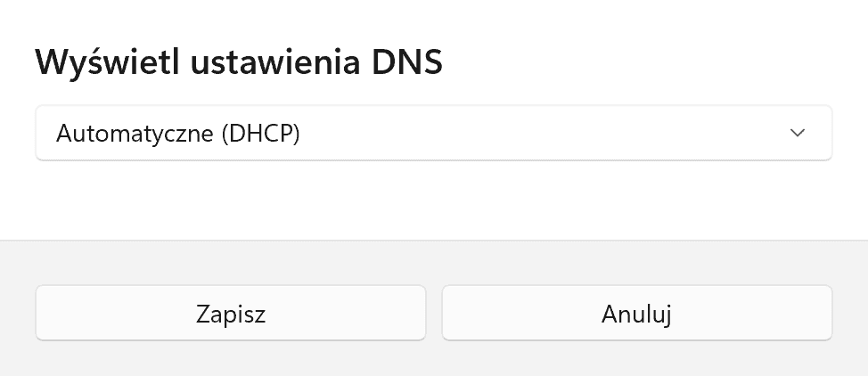The width and height of the screenshot is (868, 376).
Task: Open the Automatyczne (DHCP) dropdown
Action: [433, 133]
